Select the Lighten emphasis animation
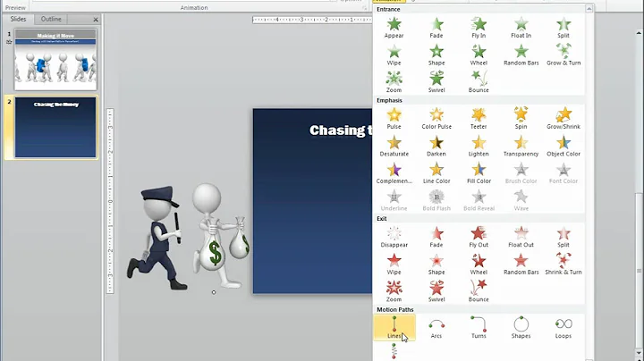This screenshot has height=361, width=644. click(479, 146)
